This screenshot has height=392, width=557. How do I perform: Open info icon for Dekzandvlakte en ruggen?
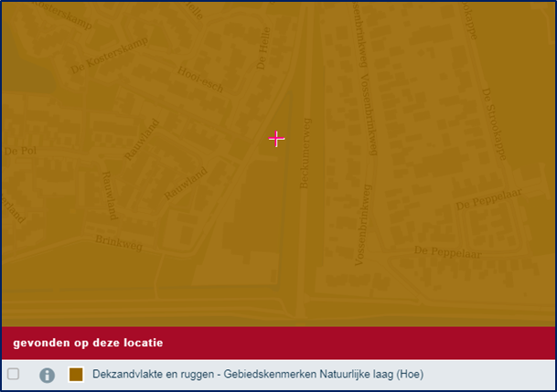[48, 375]
